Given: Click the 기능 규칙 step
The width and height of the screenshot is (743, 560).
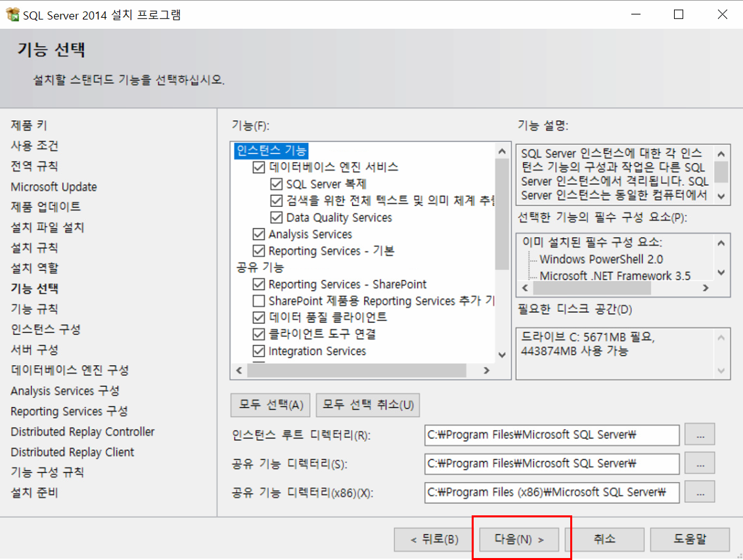Looking at the screenshot, I should click(35, 309).
